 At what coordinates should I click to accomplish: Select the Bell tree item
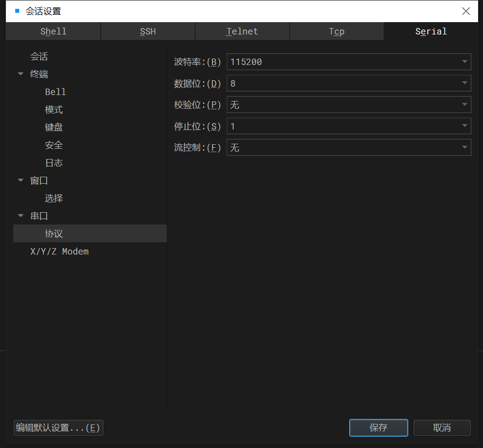[56, 92]
